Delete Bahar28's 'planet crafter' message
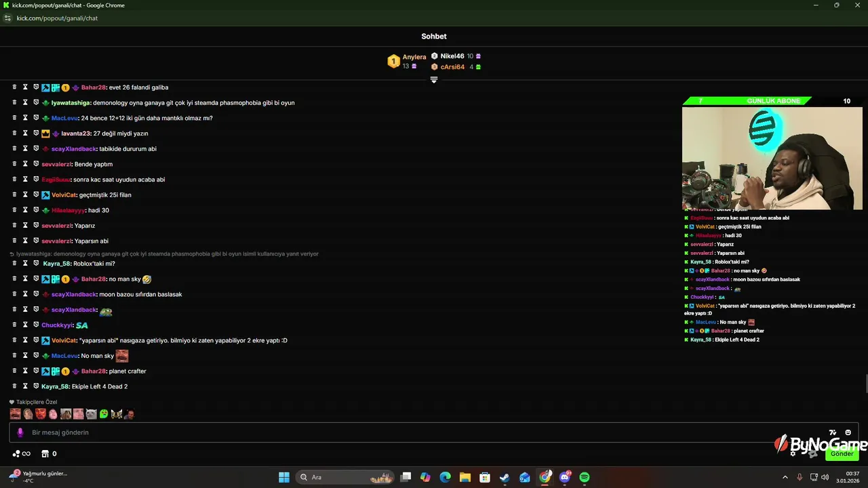 pyautogui.click(x=14, y=371)
